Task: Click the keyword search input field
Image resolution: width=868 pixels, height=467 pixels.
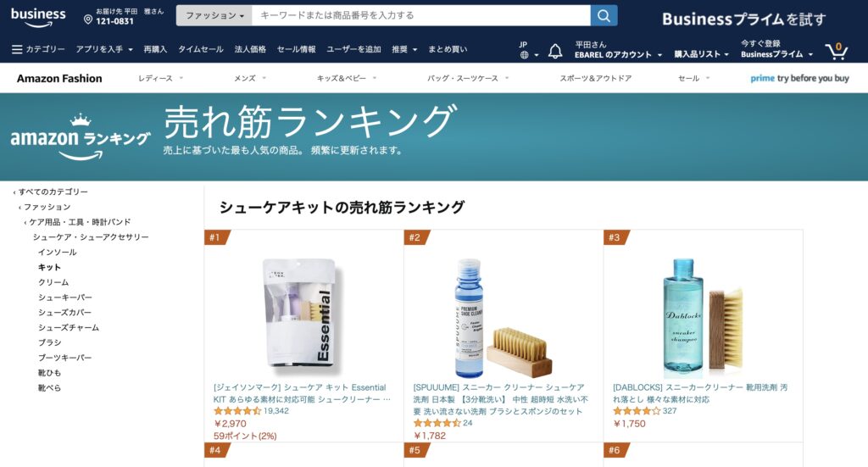Action: coord(421,15)
